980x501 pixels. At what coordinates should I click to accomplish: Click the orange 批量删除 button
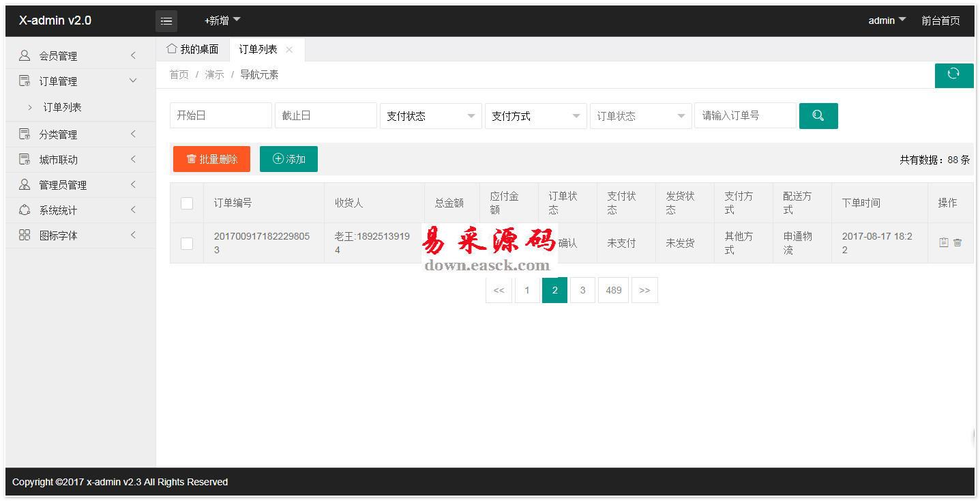(211, 159)
